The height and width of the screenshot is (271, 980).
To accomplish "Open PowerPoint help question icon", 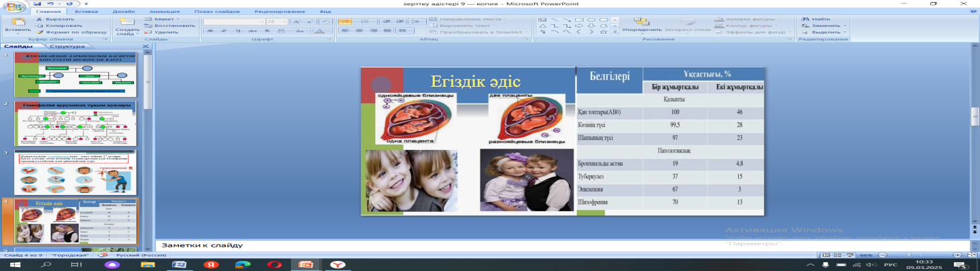I will coord(973,11).
